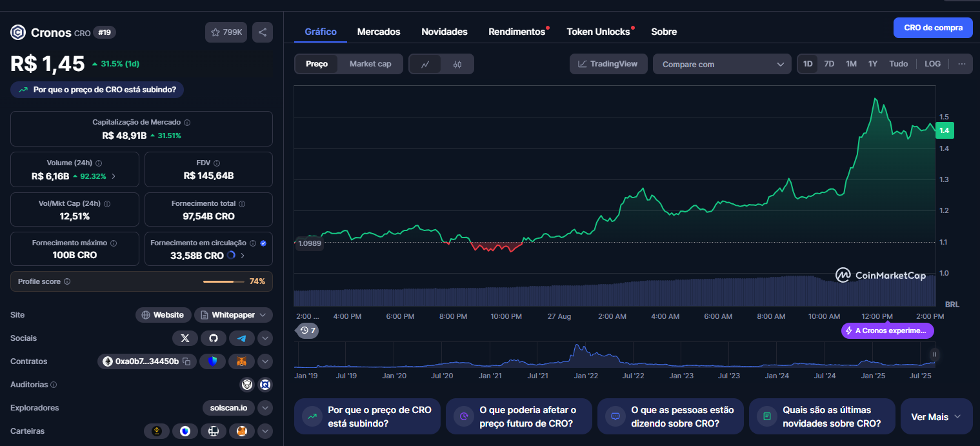Toggle LOG scale on chart
This screenshot has height=446, width=980.
(x=932, y=64)
